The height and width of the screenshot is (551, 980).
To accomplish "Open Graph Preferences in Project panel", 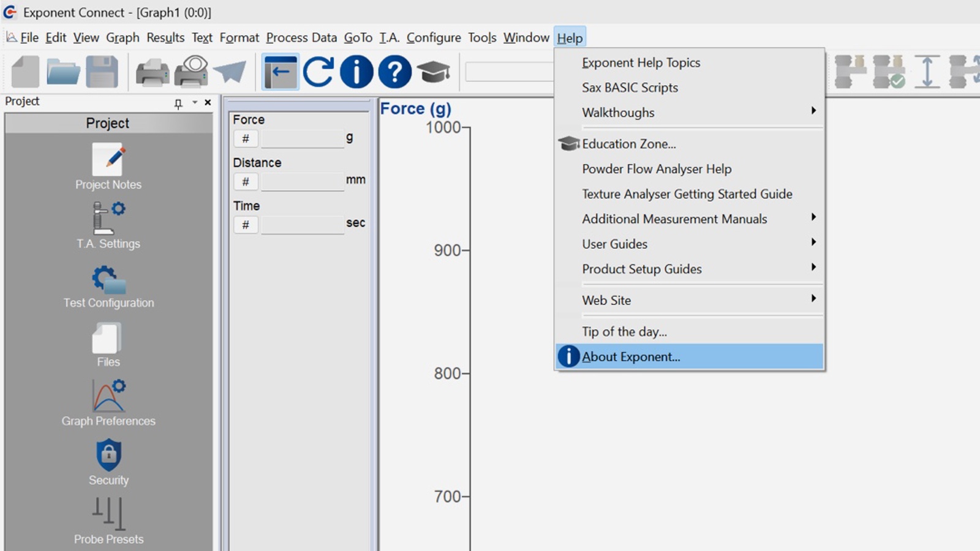I will (x=108, y=403).
